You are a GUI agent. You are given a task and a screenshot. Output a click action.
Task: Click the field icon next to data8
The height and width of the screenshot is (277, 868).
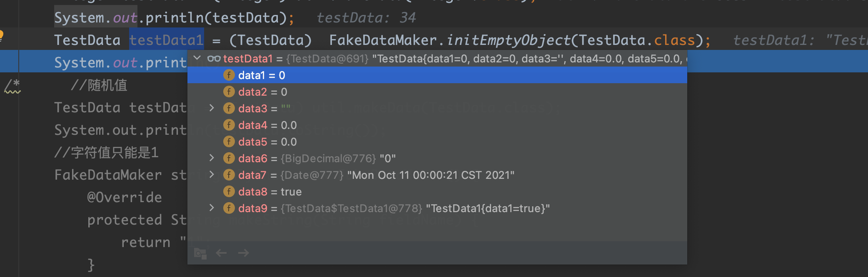pos(229,191)
